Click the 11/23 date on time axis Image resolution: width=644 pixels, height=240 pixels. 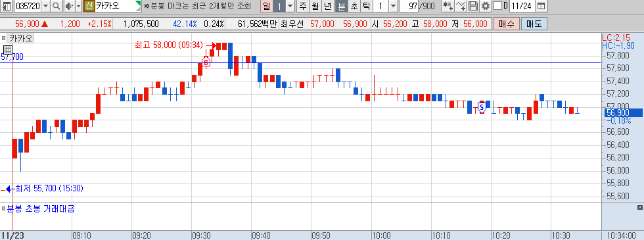pos(12,236)
